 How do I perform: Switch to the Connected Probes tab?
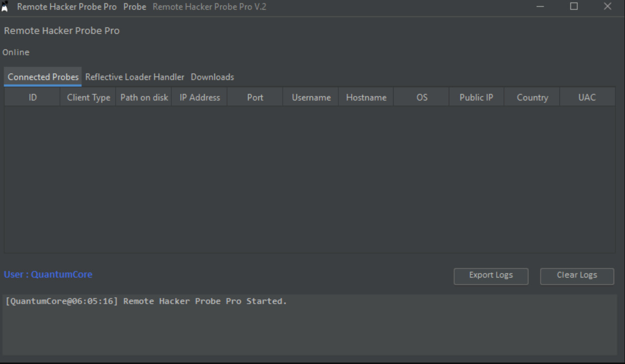click(x=43, y=77)
